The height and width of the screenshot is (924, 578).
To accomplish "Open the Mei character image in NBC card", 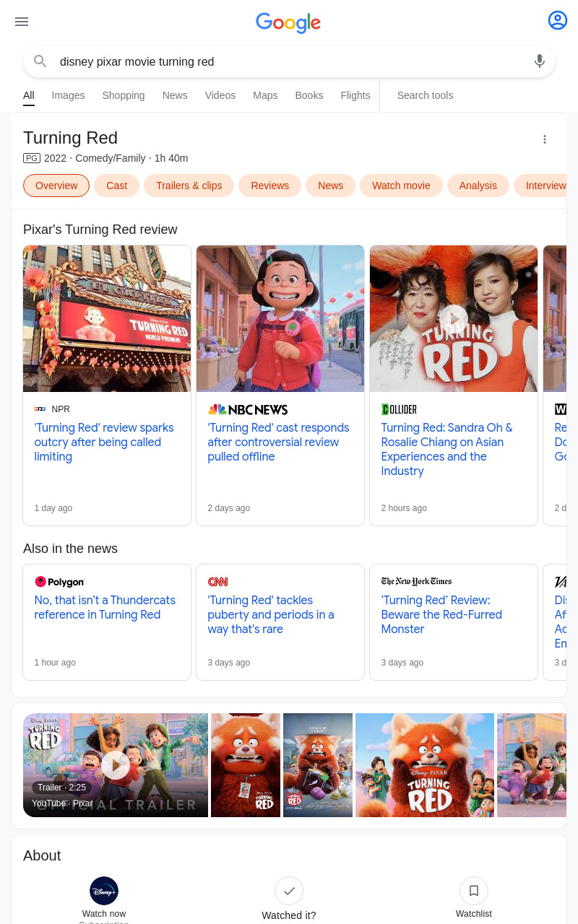I will 280,318.
